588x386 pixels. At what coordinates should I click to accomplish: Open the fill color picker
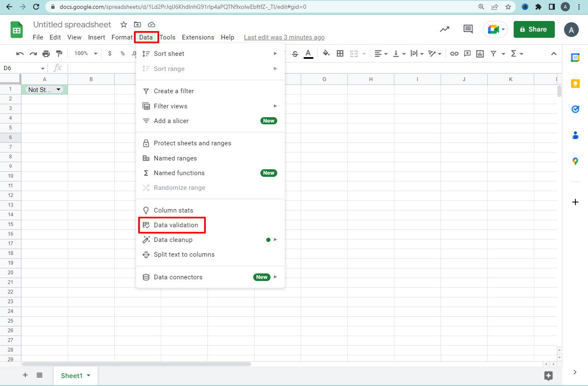pos(326,53)
